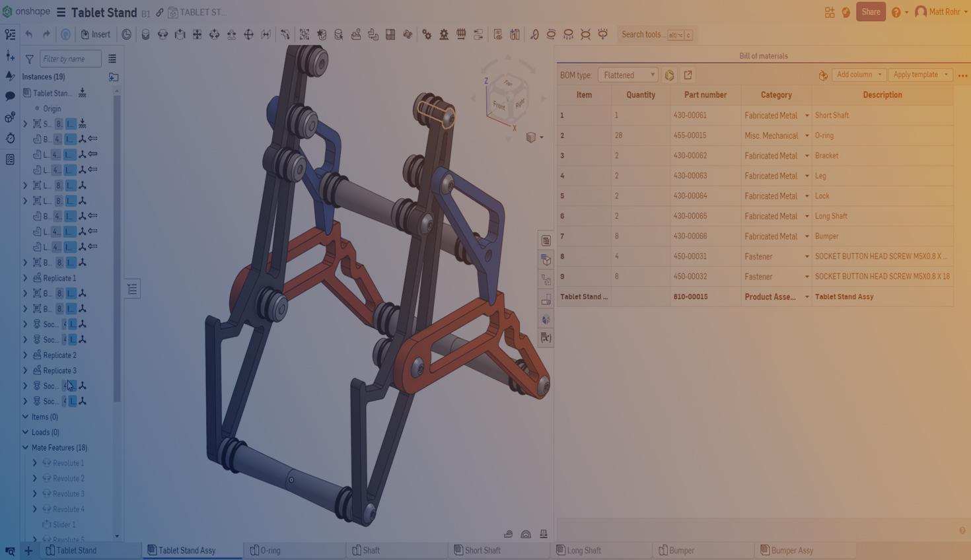Click the filter funnel icon in Instances panel
Screen dimensions: 971x560
[29, 59]
